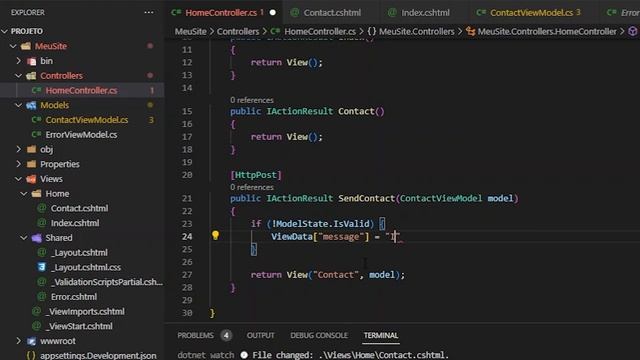Open _ViewImports.cshtml file
The height and width of the screenshot is (360, 640).
pos(85,311)
